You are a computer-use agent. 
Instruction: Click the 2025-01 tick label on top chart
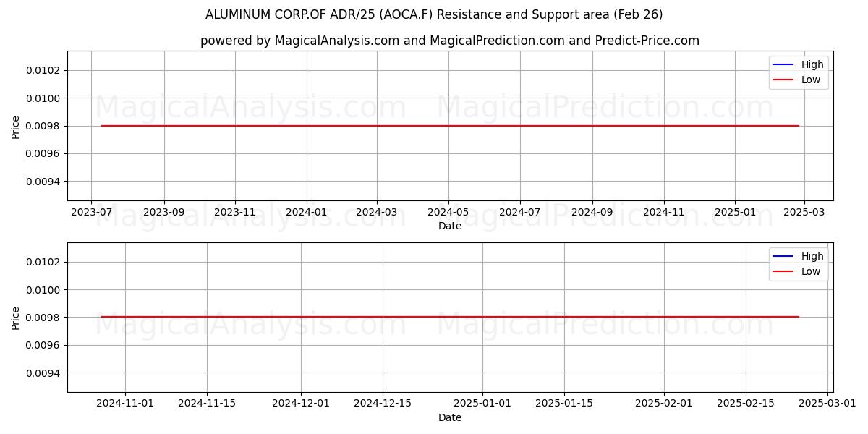tap(735, 213)
